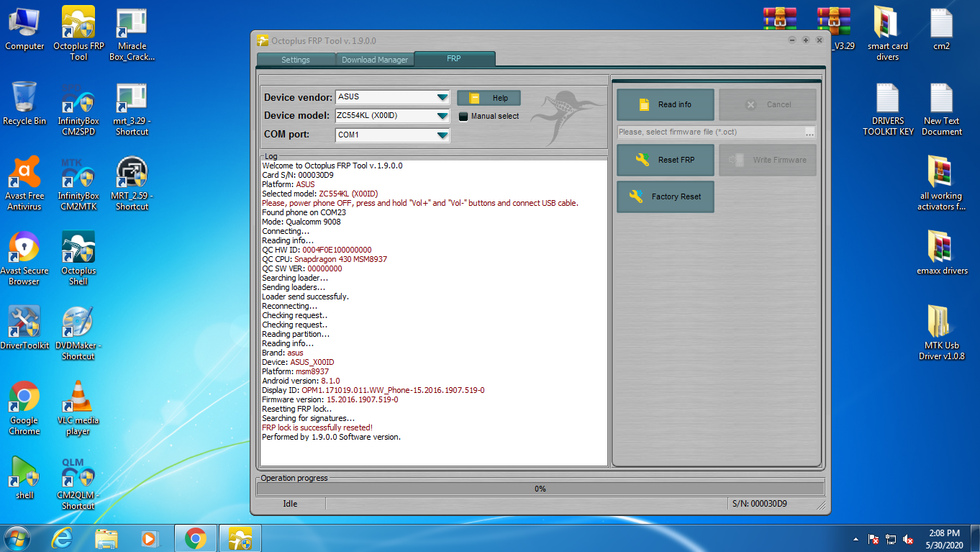This screenshot has width=980, height=552.
Task: Open the Computer desktop icon
Action: pyautogui.click(x=24, y=29)
